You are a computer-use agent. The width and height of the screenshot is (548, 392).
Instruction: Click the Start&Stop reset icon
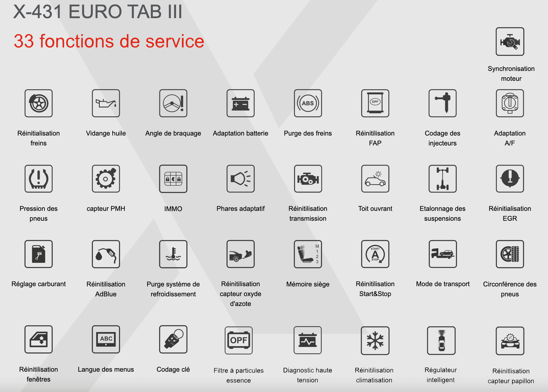375,254
